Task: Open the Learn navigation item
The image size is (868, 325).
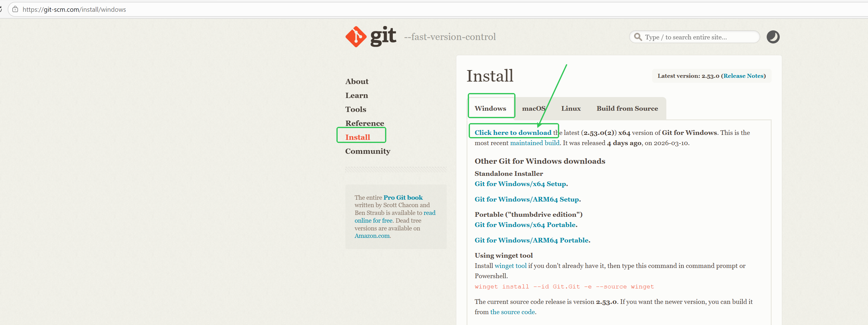Action: point(357,96)
